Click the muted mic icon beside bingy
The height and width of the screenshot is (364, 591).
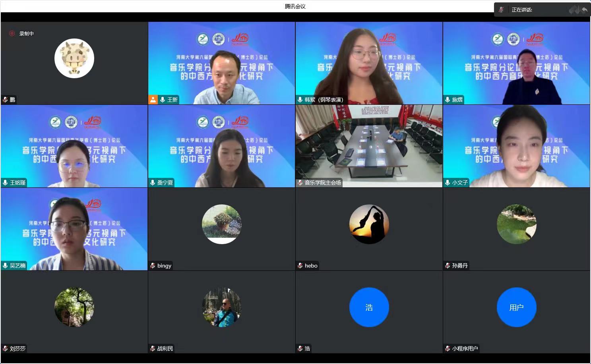pos(153,266)
